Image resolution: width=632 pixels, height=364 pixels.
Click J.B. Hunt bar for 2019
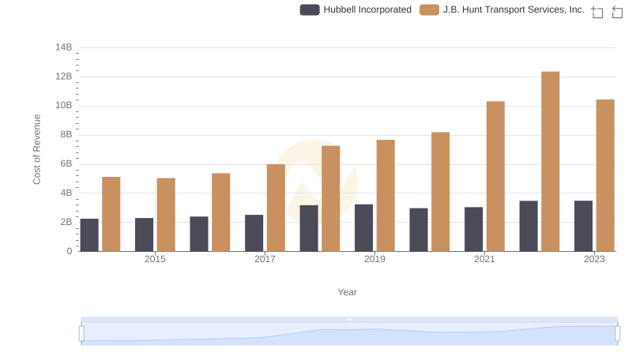386,196
